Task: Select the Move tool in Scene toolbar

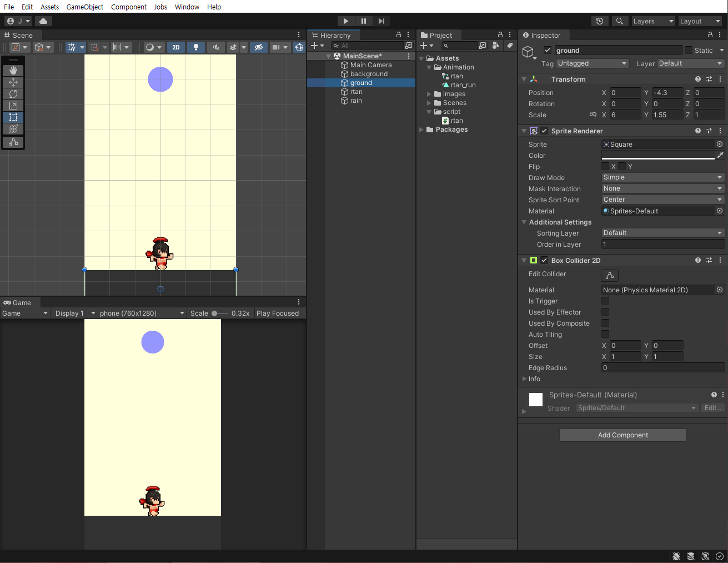Action: [x=13, y=82]
